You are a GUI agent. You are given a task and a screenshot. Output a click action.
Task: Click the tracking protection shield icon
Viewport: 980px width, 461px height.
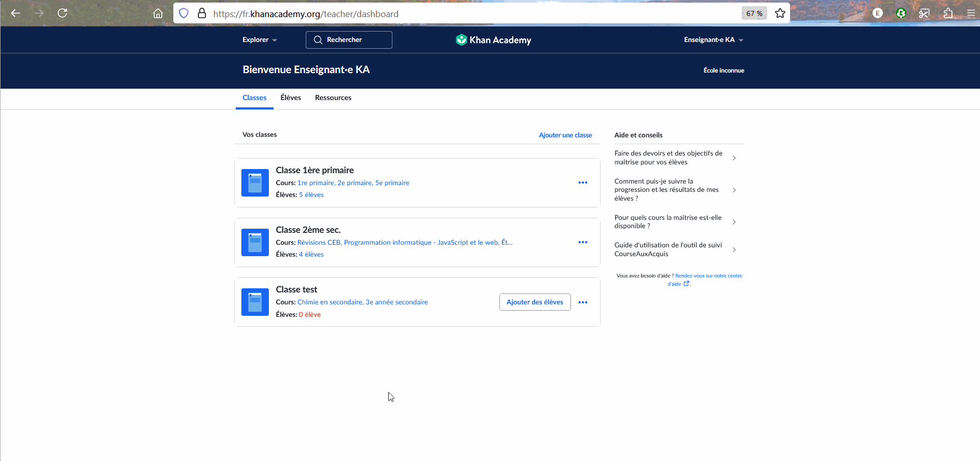point(184,13)
